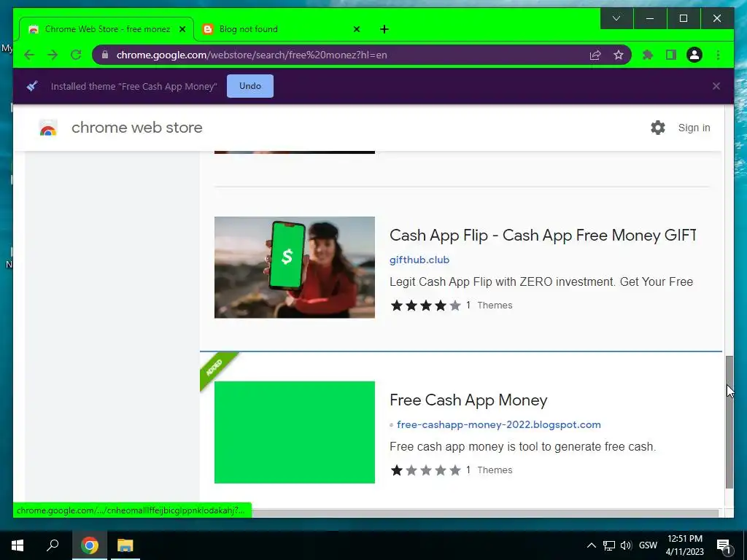Click the lock site information icon
Viewport: 747px width, 560px height.
point(105,55)
